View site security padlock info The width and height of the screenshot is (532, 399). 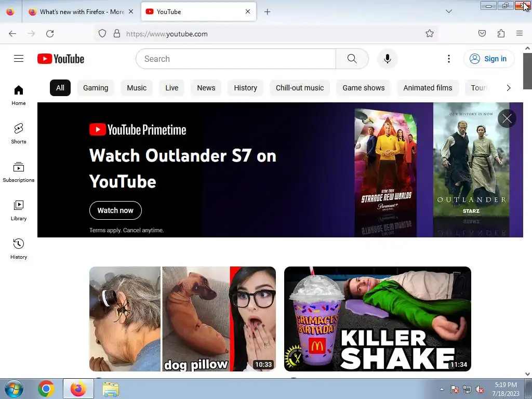[117, 34]
